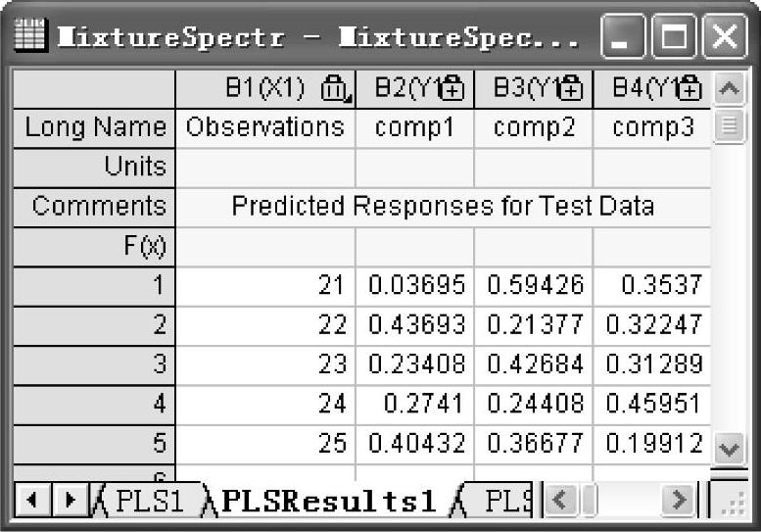Click the worksheet icon in title bar

[x=29, y=37]
